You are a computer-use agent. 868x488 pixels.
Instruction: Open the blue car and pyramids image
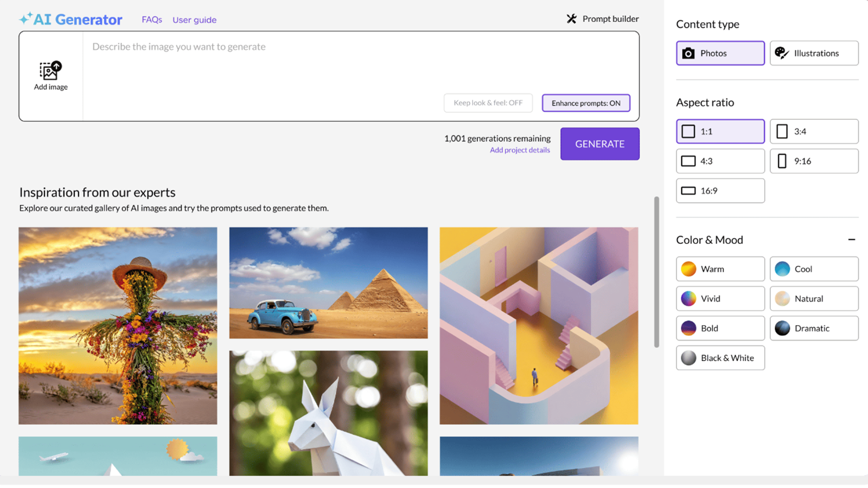click(x=328, y=283)
